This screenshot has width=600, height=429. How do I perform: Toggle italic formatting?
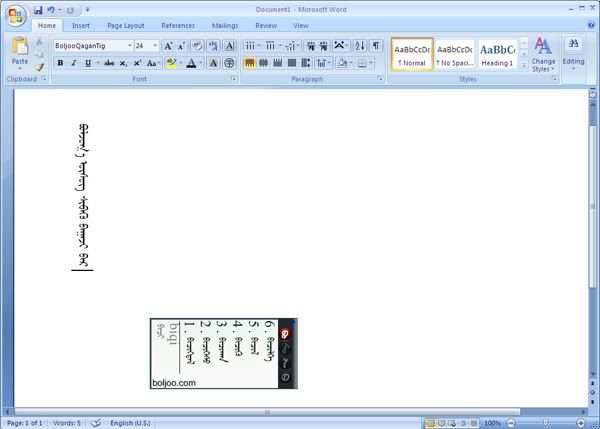(74, 63)
